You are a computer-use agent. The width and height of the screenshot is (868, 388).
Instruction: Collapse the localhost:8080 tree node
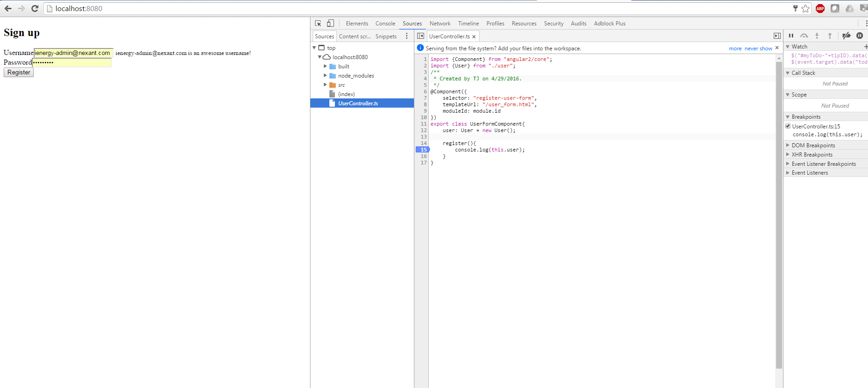(319, 57)
